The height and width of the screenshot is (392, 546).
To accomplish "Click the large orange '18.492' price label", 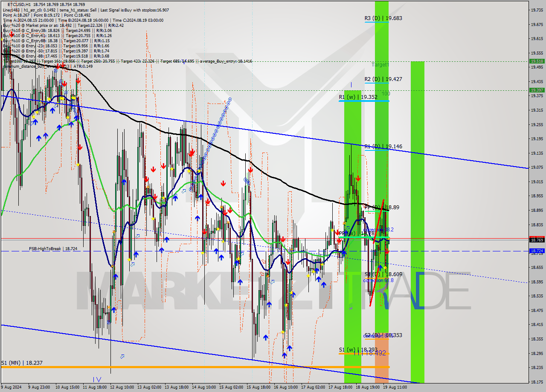I will click(375, 353).
